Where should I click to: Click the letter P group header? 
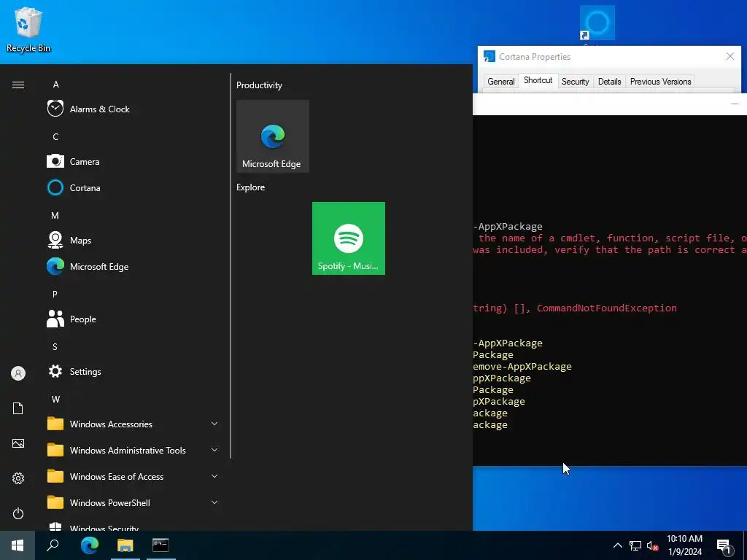click(55, 295)
